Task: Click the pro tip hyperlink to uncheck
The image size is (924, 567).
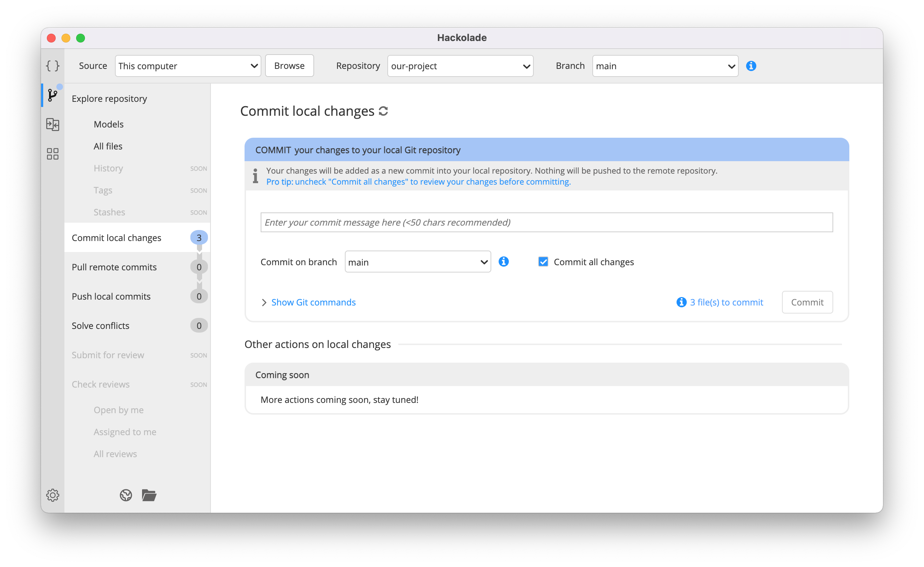Action: pos(418,182)
